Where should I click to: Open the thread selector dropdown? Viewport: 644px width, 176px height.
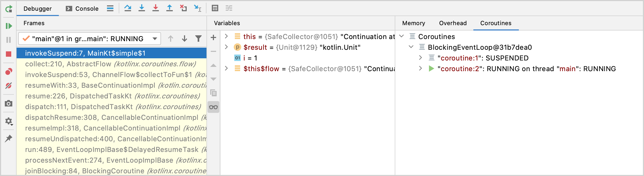point(90,39)
